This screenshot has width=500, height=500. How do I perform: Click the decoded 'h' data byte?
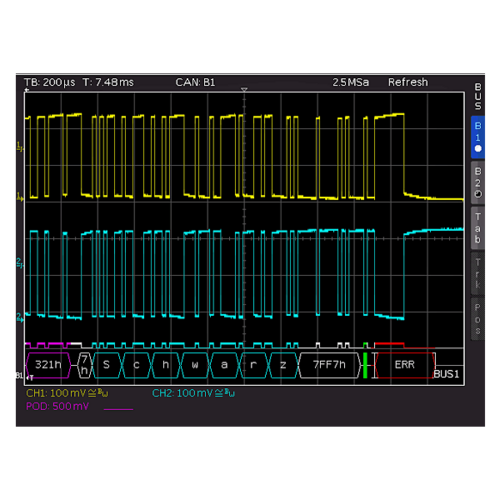point(166,365)
